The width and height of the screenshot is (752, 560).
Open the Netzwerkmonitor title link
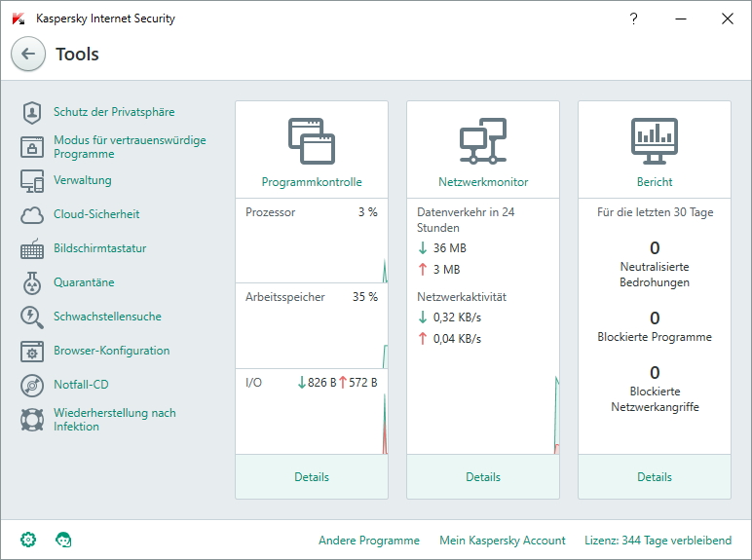[483, 182]
